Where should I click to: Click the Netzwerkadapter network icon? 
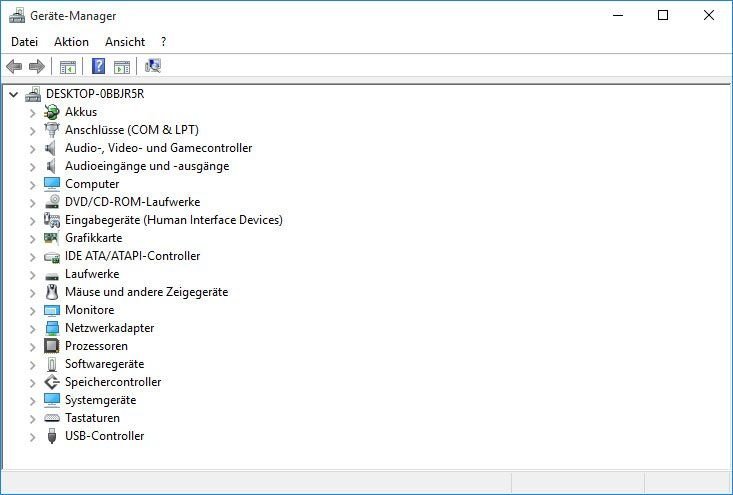52,328
